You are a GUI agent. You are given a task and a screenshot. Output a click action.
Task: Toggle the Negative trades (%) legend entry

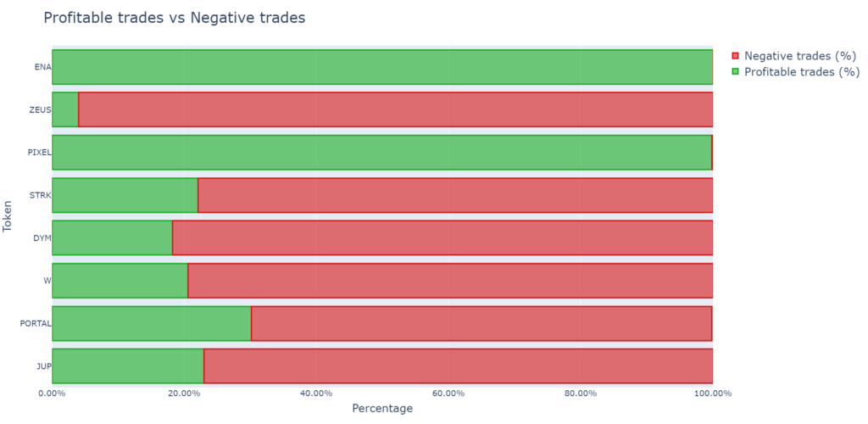point(801,55)
